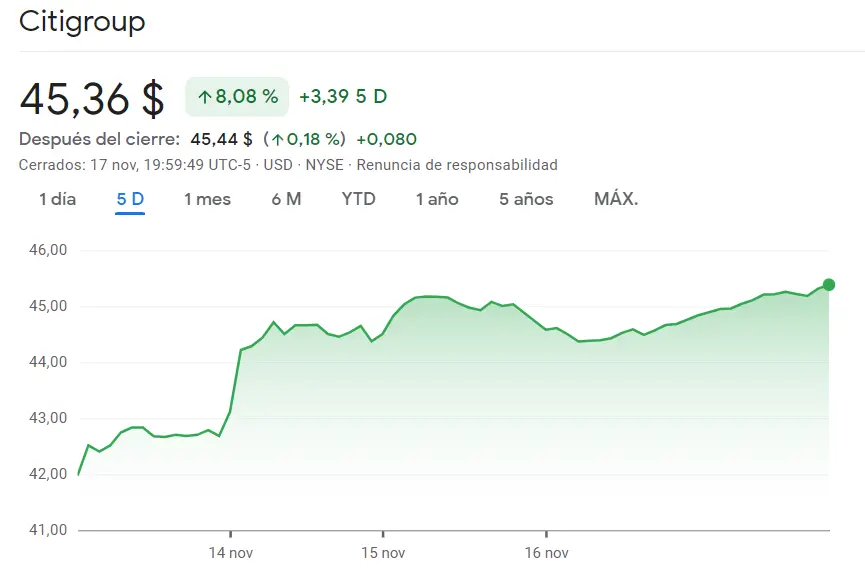The height and width of the screenshot is (577, 865).
Task: Switch to the "1 día" chart view
Action: coord(56,199)
